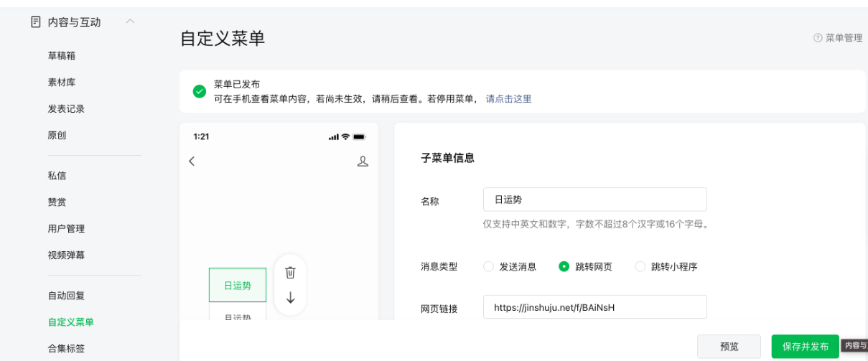Click the back chevron in phone preview

tap(192, 161)
